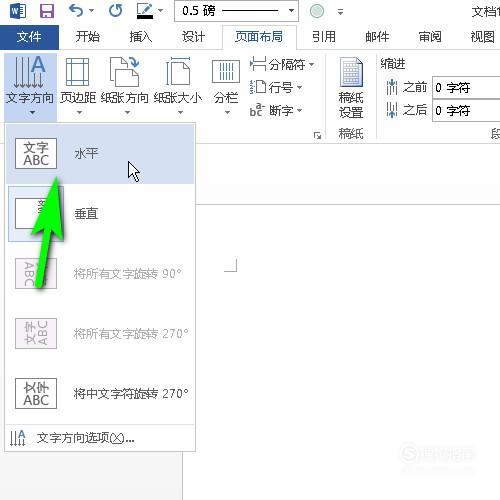Open the undo history dropdown arrow
The height and width of the screenshot is (500, 500).
pos(92,11)
